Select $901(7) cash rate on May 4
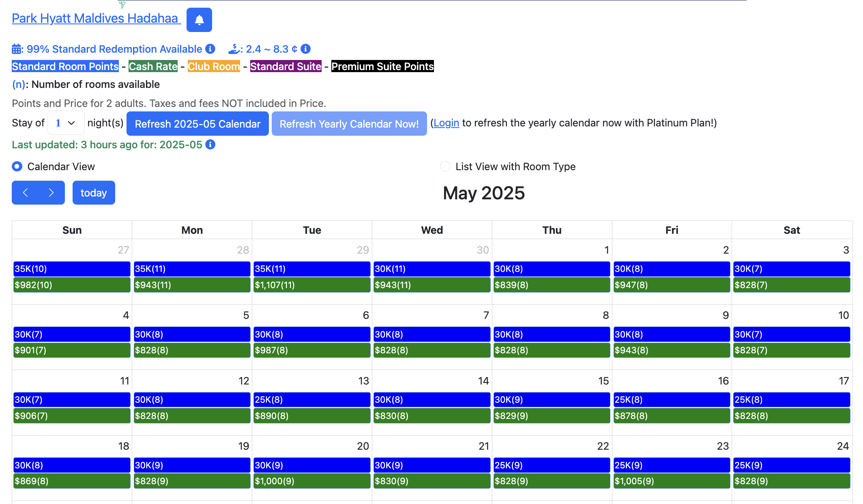The image size is (863, 504). tap(72, 350)
